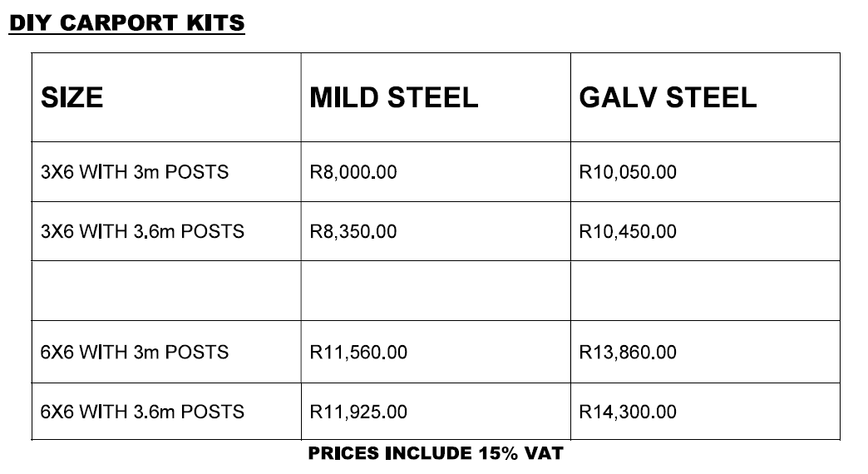
Task: Click the empty cell under MILD STEEL
Action: coord(436,291)
